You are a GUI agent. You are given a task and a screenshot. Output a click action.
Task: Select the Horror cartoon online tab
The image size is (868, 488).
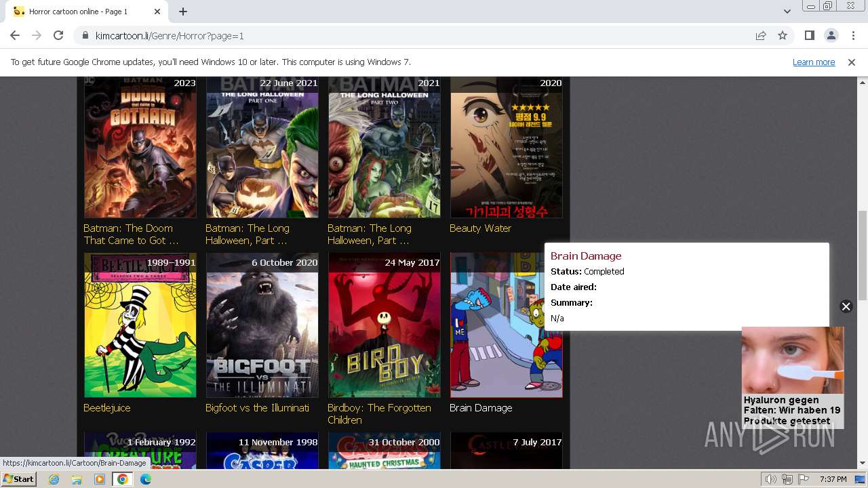click(87, 12)
